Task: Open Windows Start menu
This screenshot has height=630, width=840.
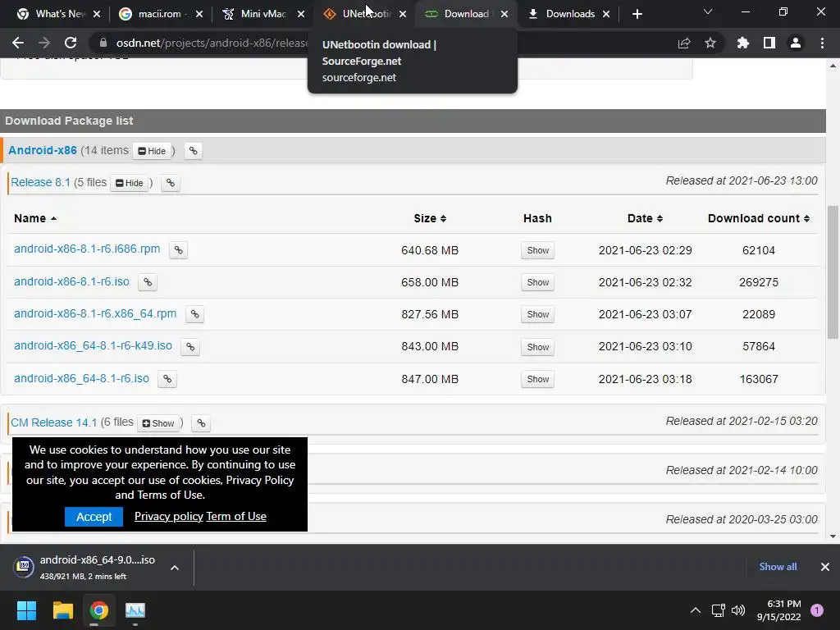Action: coord(26,610)
